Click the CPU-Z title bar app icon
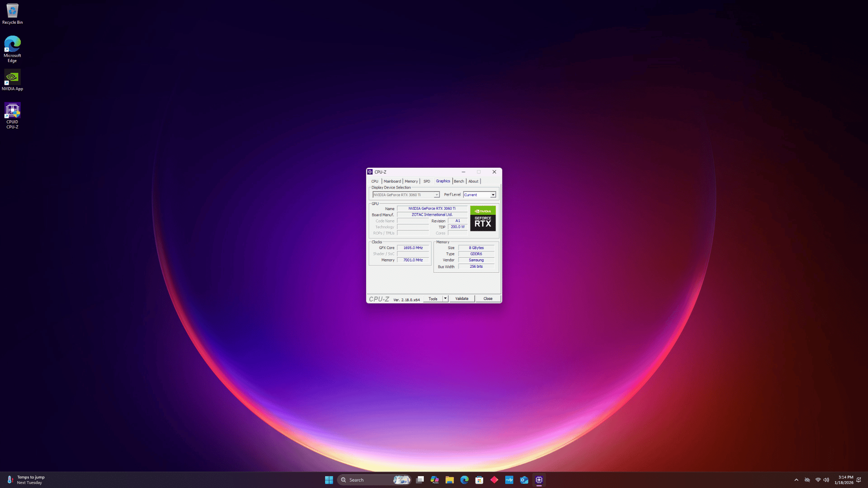The height and width of the screenshot is (488, 868). pos(370,172)
